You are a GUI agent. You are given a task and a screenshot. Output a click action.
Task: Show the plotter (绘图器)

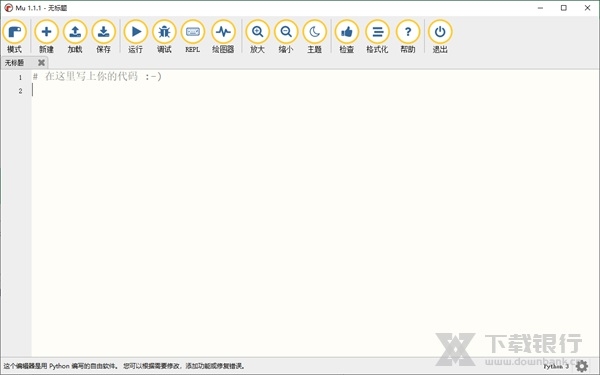223,36
